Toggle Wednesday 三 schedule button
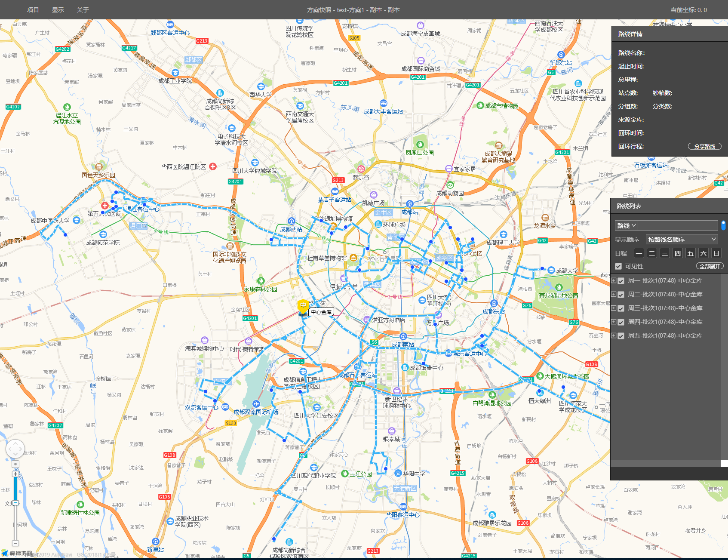728x560 pixels. [x=665, y=253]
